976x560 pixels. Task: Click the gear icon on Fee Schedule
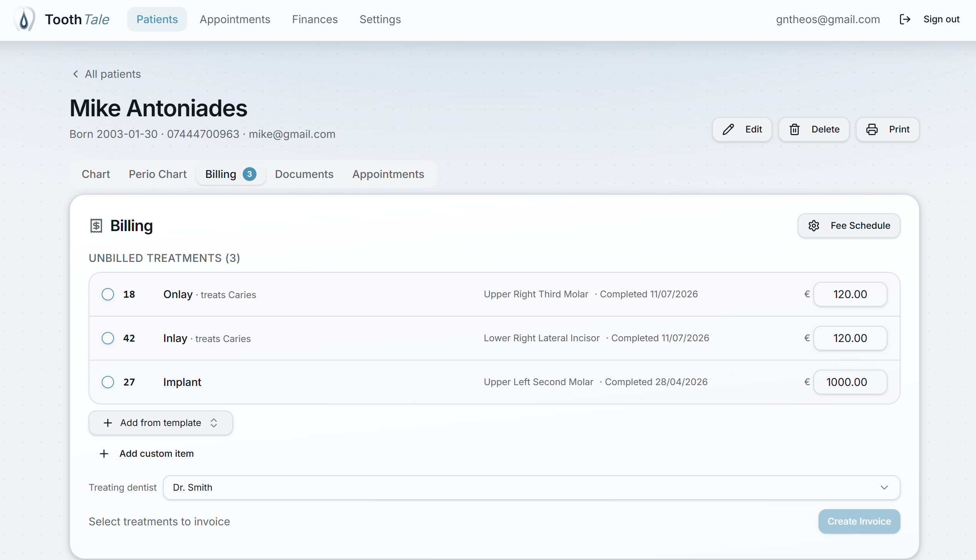click(814, 226)
